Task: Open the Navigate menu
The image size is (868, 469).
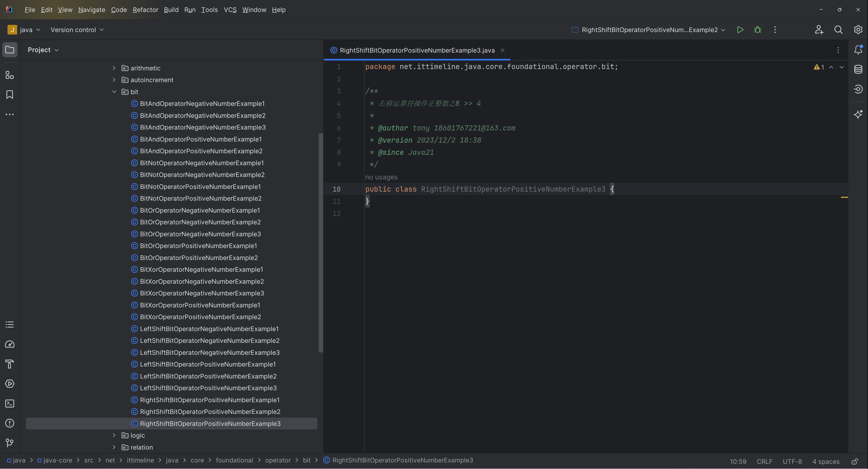Action: coord(92,10)
